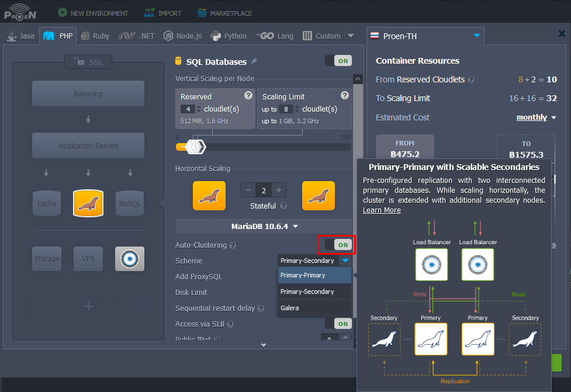Click the Scaling Limit cloudlets field

point(286,109)
